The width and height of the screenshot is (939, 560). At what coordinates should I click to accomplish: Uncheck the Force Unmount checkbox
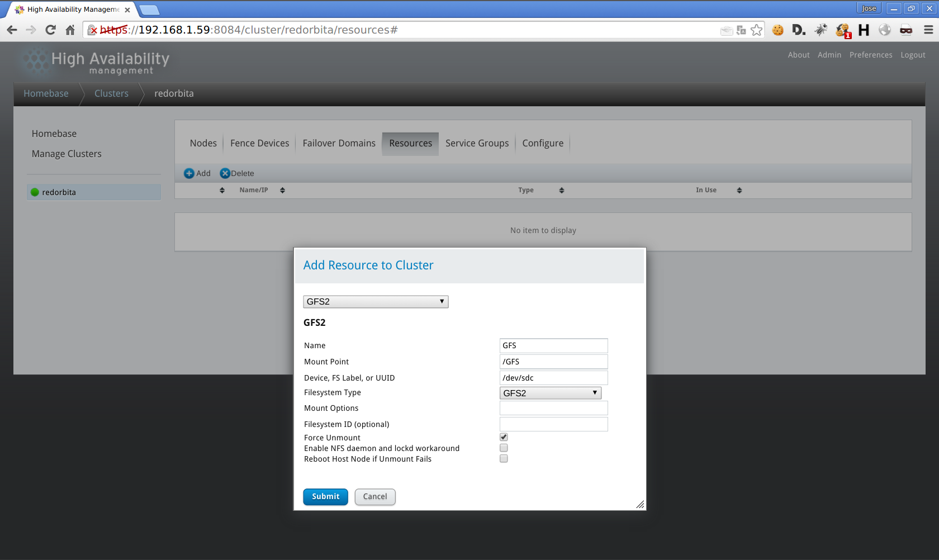tap(504, 437)
